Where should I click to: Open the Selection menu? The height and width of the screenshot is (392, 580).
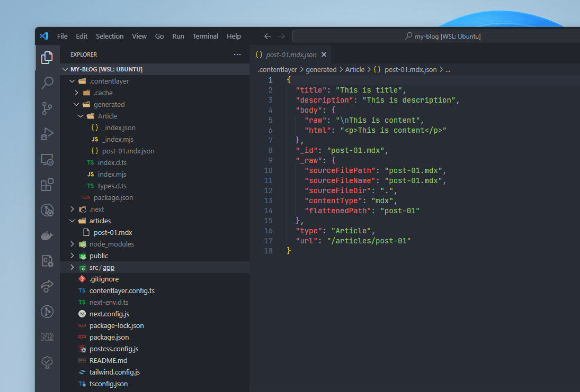110,36
